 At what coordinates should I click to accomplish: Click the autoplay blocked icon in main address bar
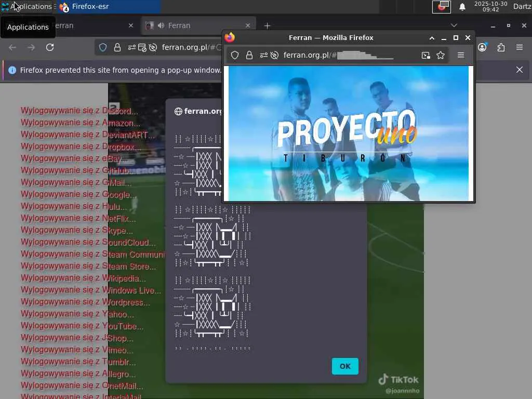[153, 47]
